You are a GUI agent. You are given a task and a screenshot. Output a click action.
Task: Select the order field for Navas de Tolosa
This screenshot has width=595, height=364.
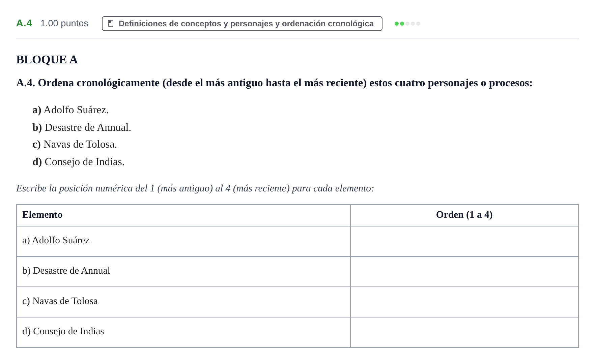click(x=464, y=302)
